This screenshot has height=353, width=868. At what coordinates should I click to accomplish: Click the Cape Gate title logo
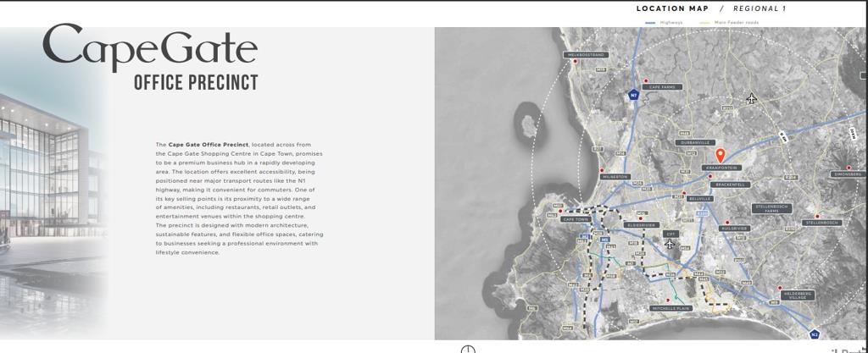(150, 48)
